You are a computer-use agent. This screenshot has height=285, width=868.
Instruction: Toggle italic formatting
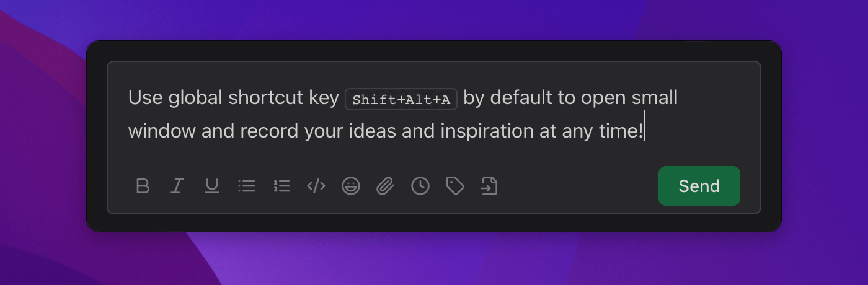coord(177,186)
